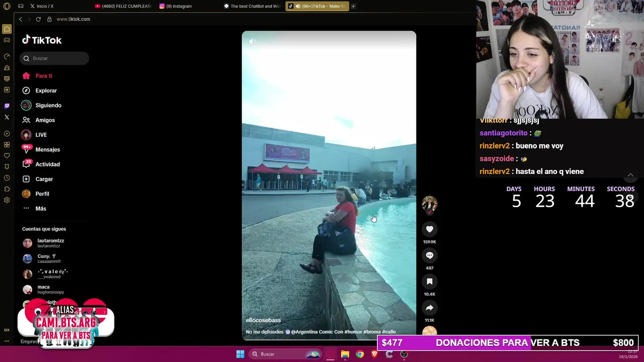Share the video with arrow icon
This screenshot has height=362, width=644.
point(430,308)
